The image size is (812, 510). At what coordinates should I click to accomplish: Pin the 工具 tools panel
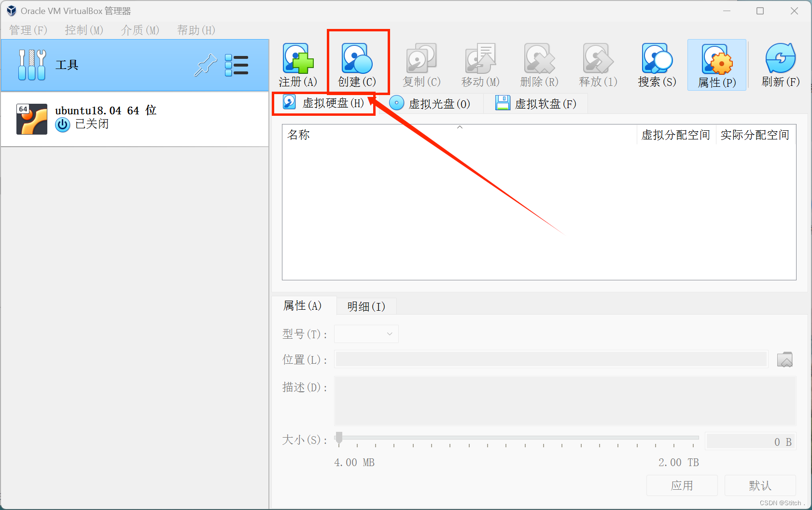(x=206, y=65)
